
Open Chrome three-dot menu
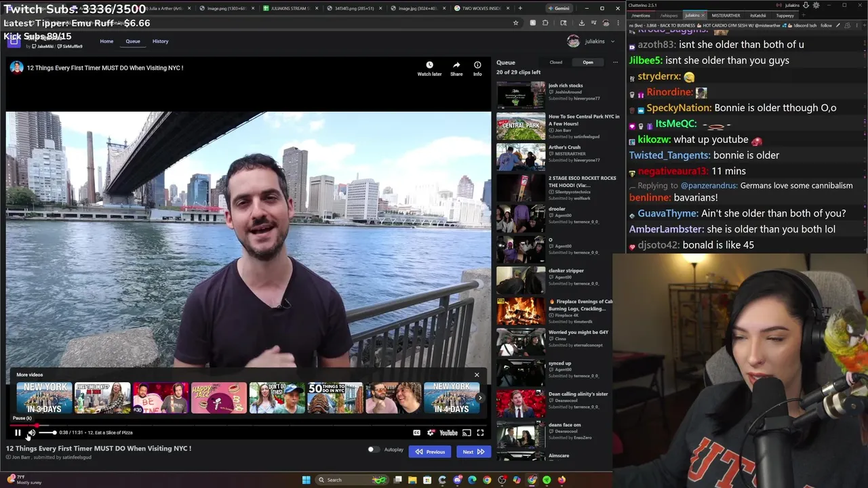tap(618, 23)
